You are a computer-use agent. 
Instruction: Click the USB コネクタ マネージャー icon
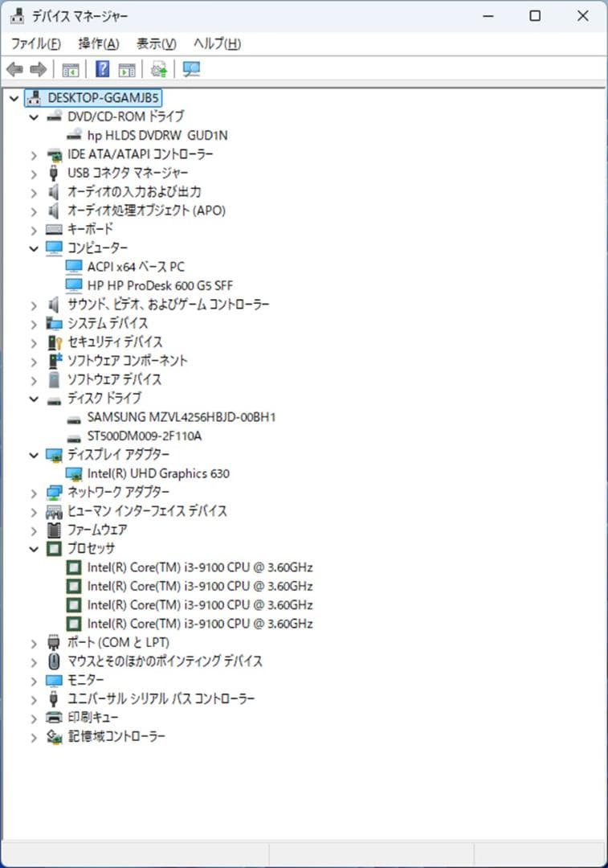point(55,173)
